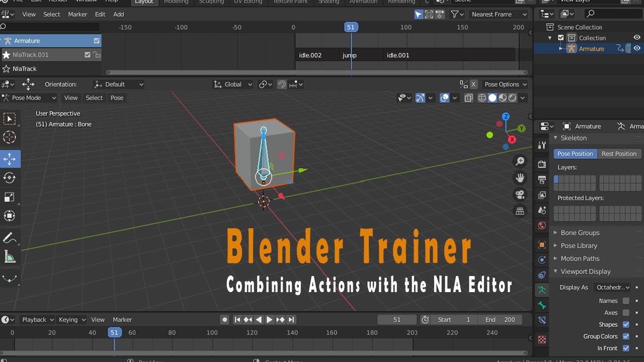The height and width of the screenshot is (362, 644).
Task: Select the Select Box tool
Action: (x=10, y=119)
